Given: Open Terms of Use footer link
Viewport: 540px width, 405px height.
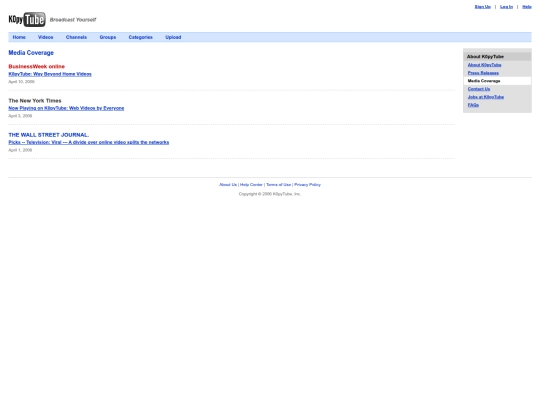Looking at the screenshot, I should [278, 185].
